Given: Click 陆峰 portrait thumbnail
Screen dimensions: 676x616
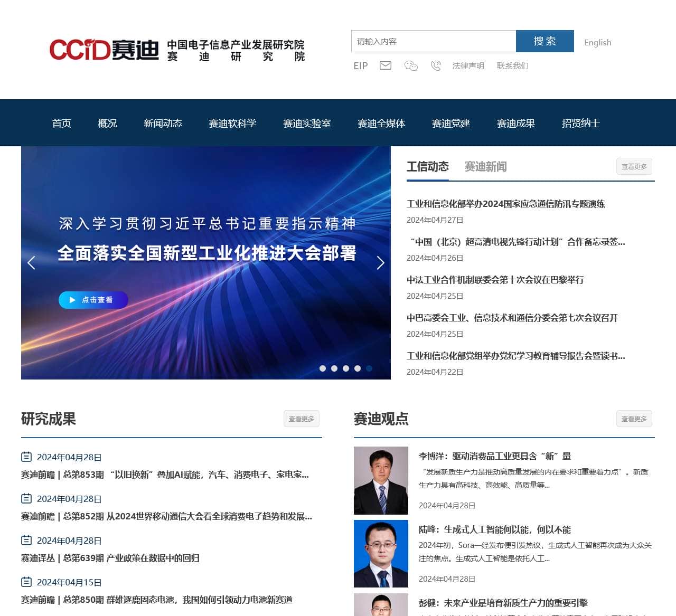Looking at the screenshot, I should click(381, 554).
